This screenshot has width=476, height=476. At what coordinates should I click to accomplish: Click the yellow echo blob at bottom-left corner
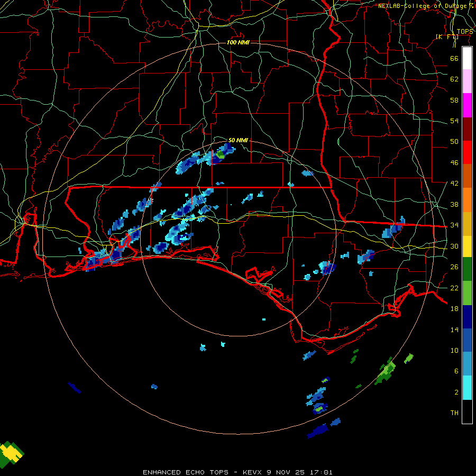point(11,453)
